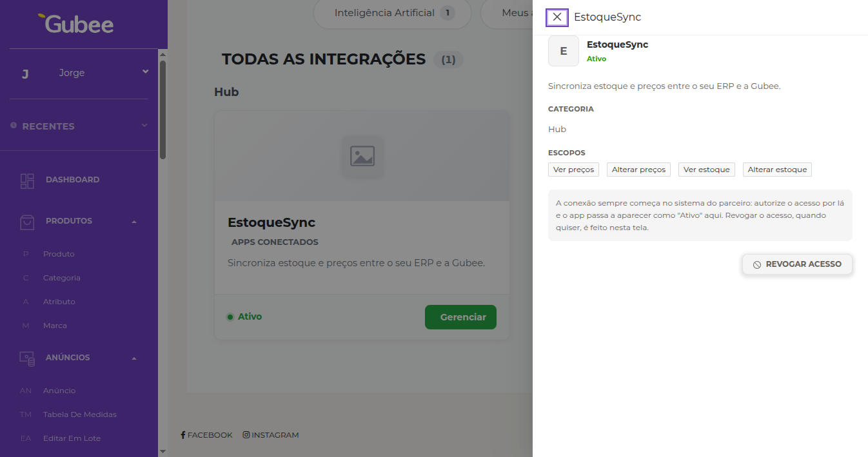Click the connection info note box
The height and width of the screenshot is (457, 868).
700,215
